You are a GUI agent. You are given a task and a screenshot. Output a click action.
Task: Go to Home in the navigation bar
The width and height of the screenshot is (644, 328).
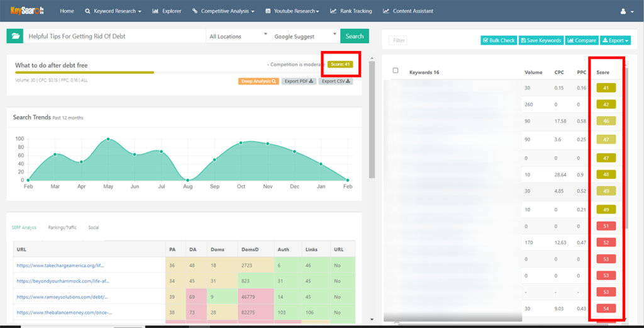tap(67, 11)
